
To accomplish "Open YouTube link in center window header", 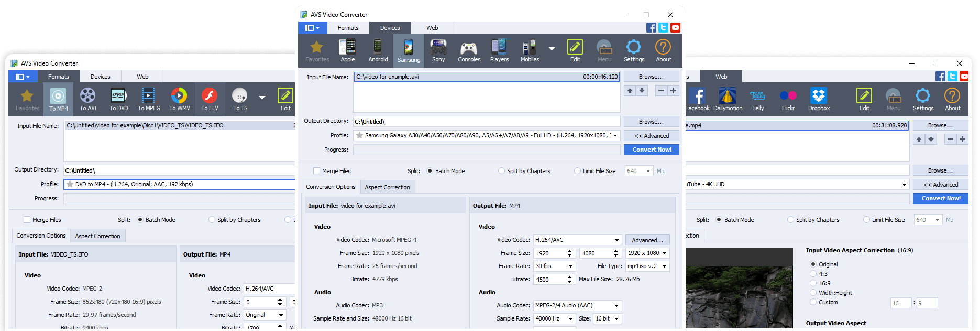I will 675,28.
